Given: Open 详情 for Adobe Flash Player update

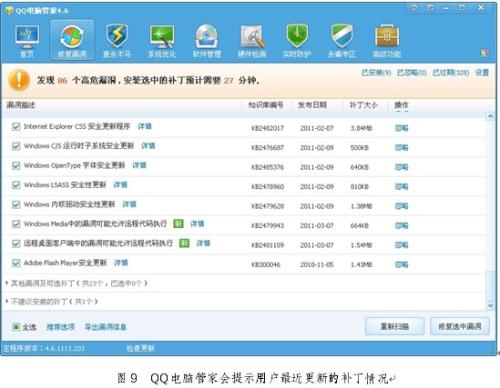Looking at the screenshot, I should (121, 263).
